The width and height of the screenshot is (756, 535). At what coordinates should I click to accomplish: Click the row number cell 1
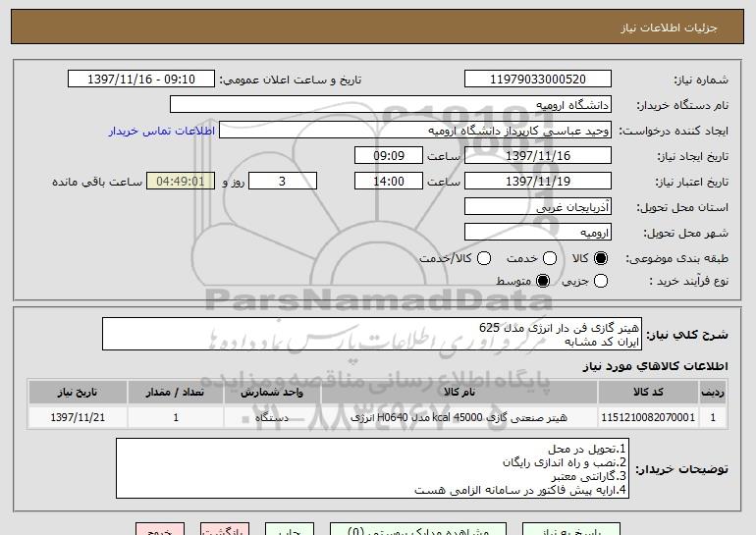713,417
